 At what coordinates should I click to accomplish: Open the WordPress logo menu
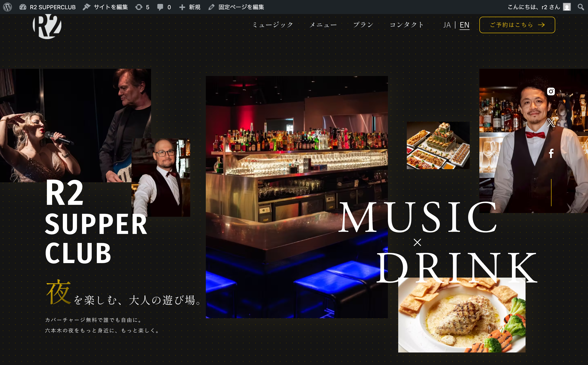tap(7, 7)
